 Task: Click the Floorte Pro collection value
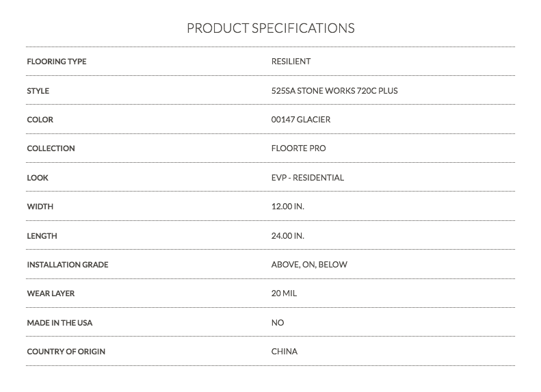pyautogui.click(x=298, y=148)
